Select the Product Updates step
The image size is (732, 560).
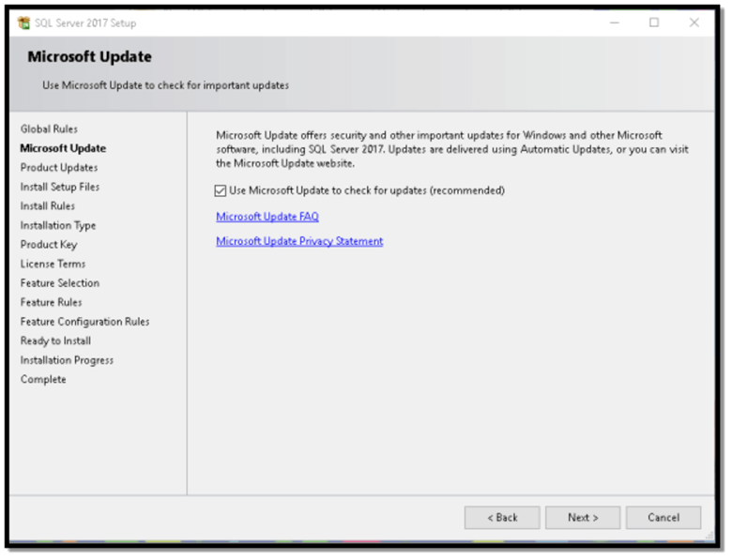pos(59,168)
